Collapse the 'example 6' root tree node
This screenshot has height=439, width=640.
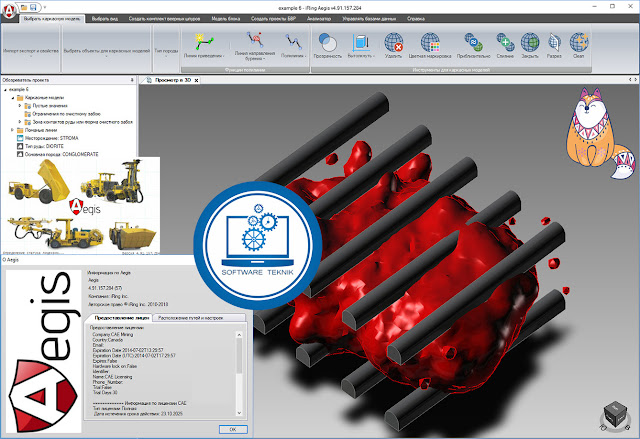pos(5,89)
